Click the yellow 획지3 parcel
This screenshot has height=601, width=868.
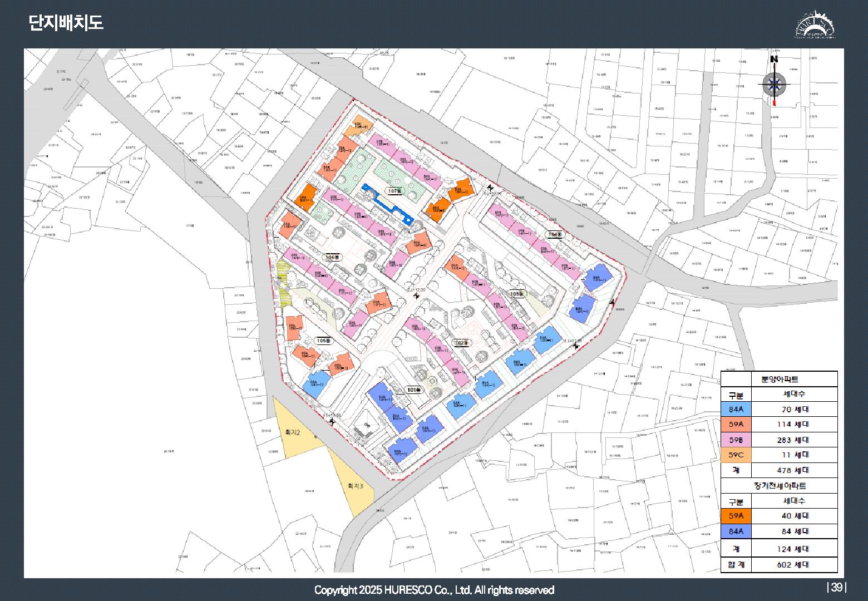354,485
